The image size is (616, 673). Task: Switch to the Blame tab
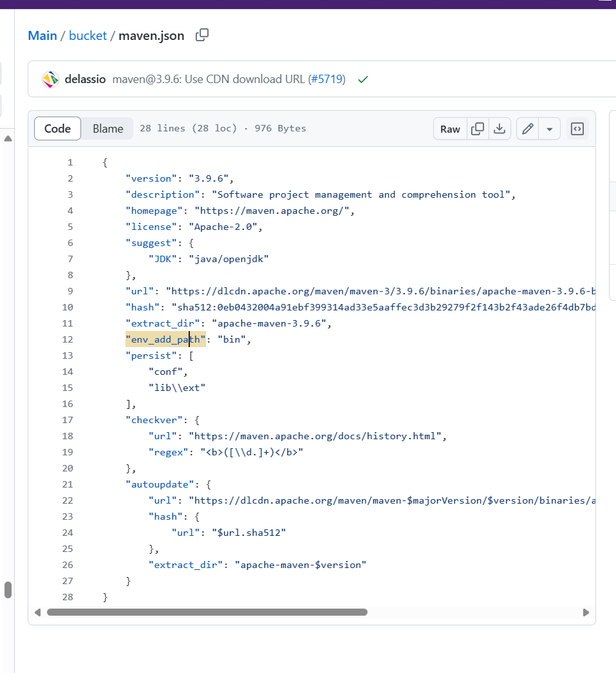tap(107, 128)
